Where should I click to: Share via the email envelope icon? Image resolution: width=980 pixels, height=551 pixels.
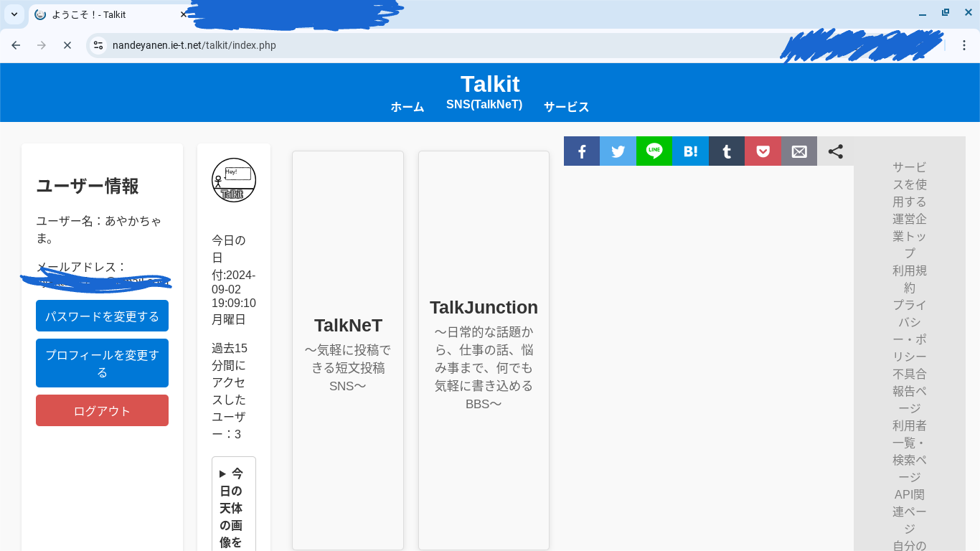click(x=799, y=151)
